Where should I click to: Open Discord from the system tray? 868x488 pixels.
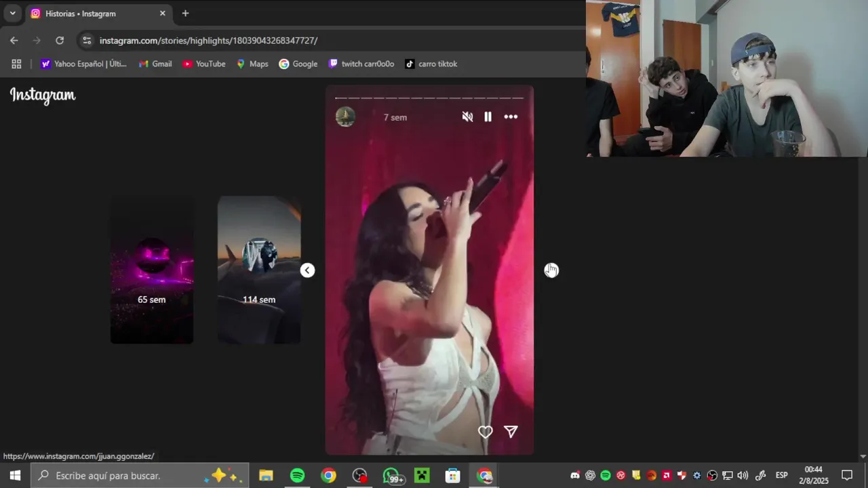[x=575, y=475]
